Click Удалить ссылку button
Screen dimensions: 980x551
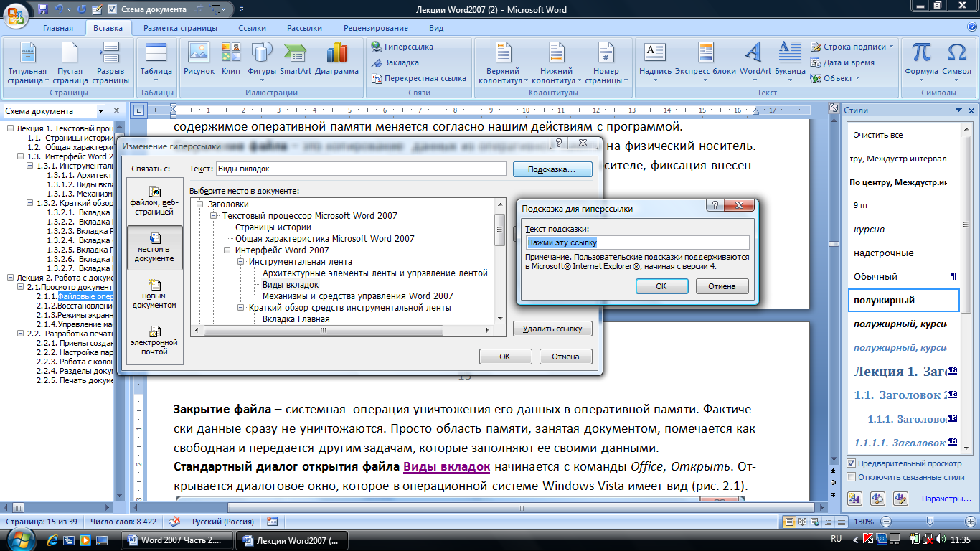tap(552, 329)
